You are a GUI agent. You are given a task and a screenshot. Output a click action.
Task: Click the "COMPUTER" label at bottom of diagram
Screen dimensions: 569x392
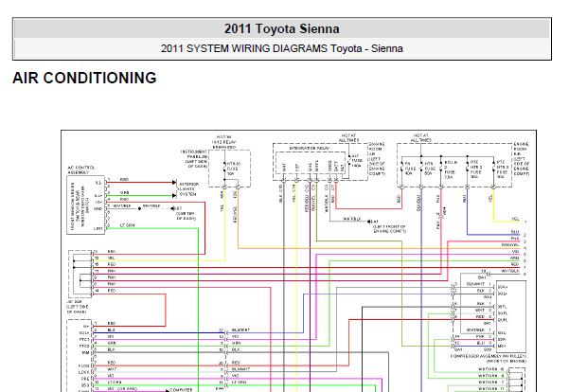(x=181, y=390)
